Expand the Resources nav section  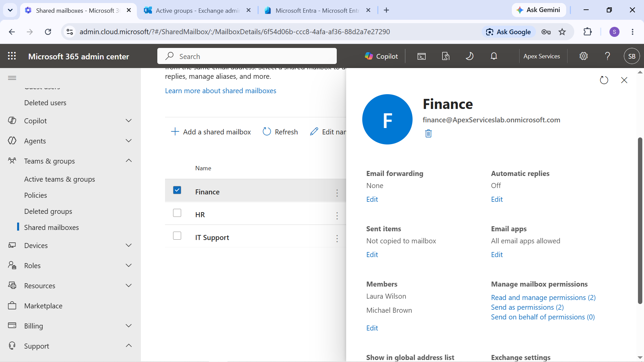click(128, 286)
